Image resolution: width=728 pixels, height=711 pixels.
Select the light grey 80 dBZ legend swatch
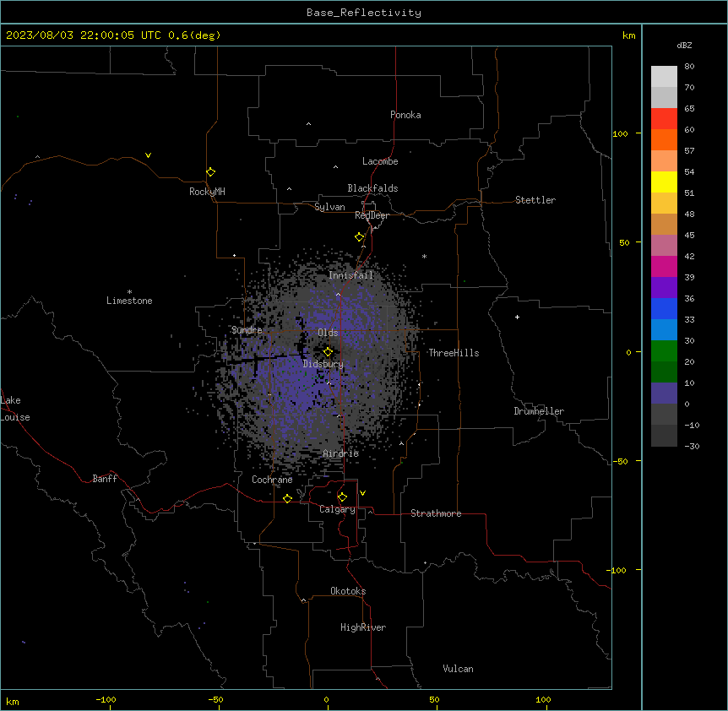(664, 76)
